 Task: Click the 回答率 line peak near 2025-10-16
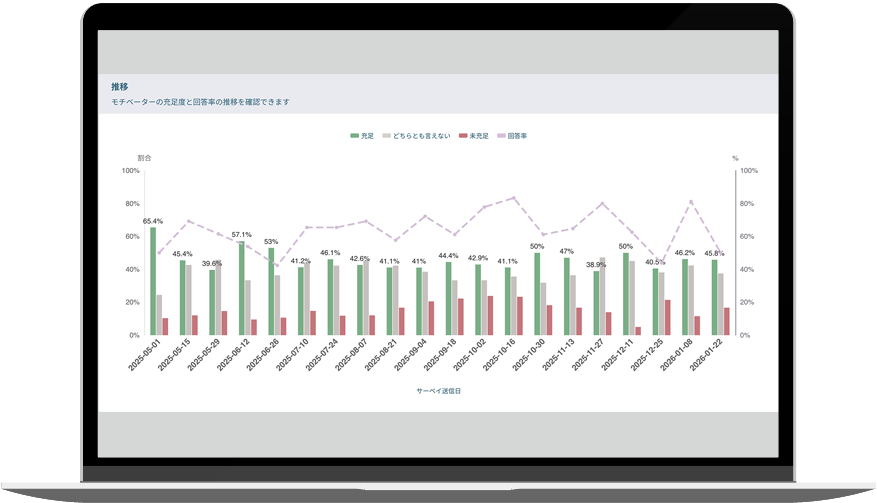pos(514,198)
